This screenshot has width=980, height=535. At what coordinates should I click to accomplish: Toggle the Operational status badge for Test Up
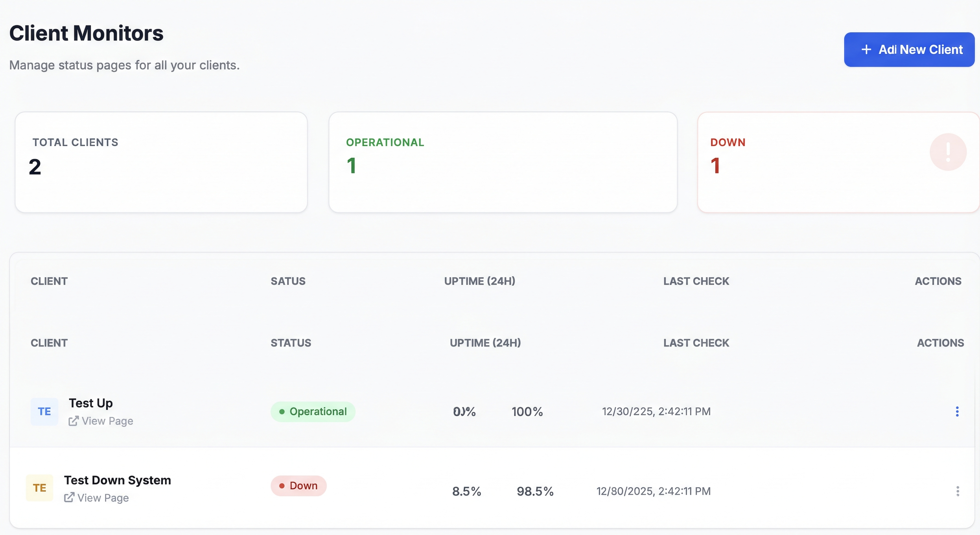click(x=313, y=412)
